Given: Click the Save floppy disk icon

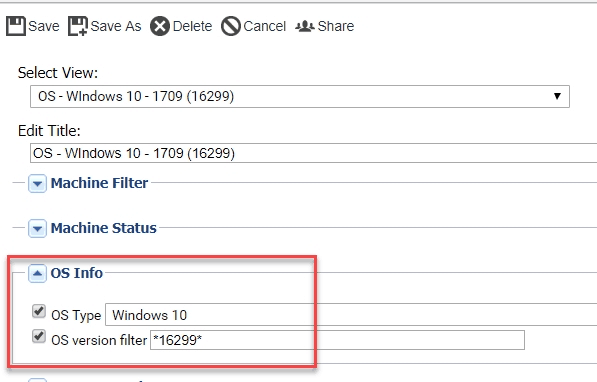Looking at the screenshot, I should 16,26.
